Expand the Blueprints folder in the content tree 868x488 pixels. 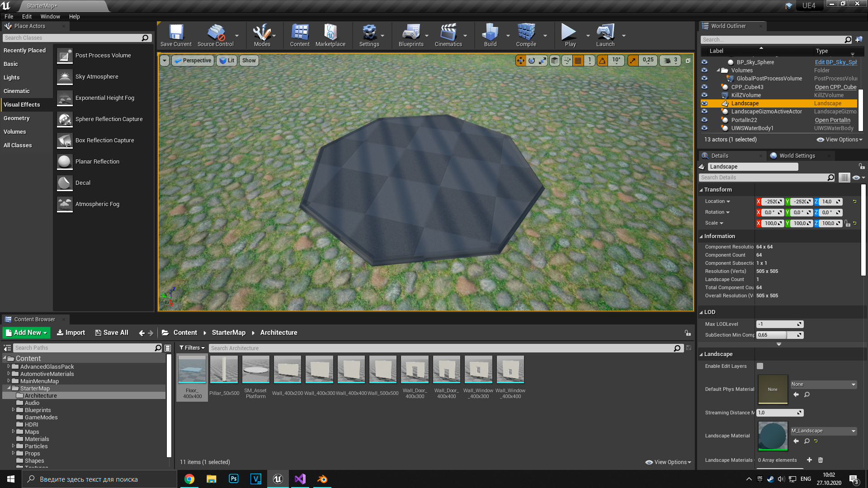[13, 410]
